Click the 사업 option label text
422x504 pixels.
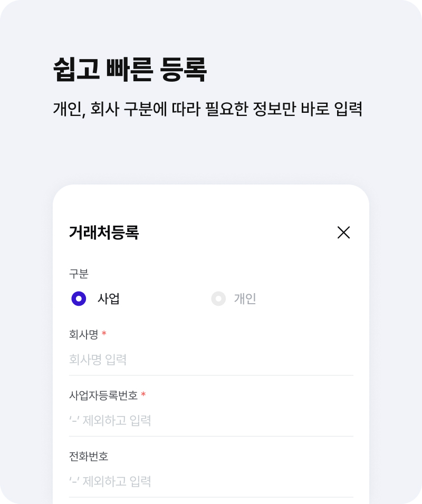108,298
